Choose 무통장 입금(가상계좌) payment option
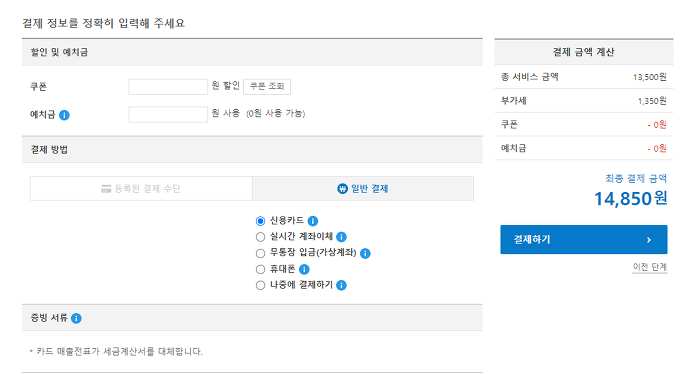700x374 pixels. [260, 253]
